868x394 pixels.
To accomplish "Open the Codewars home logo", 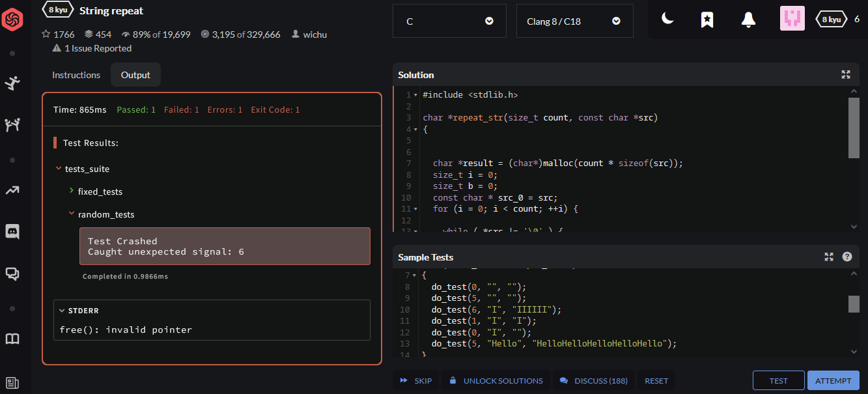I will point(12,21).
